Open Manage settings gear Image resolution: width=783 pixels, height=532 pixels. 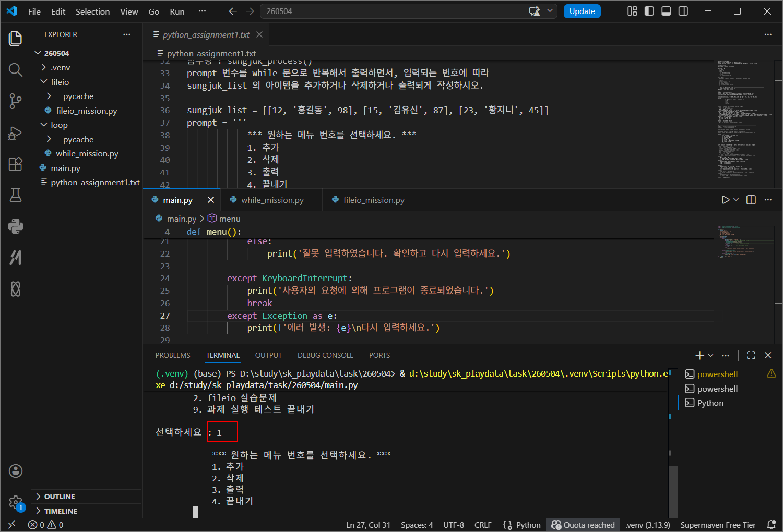tap(16, 502)
